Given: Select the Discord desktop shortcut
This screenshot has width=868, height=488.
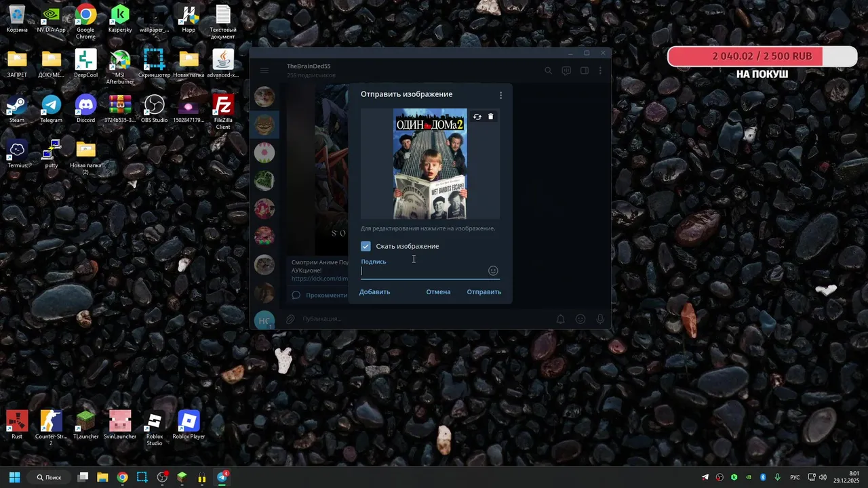Looking at the screenshot, I should 85,110.
